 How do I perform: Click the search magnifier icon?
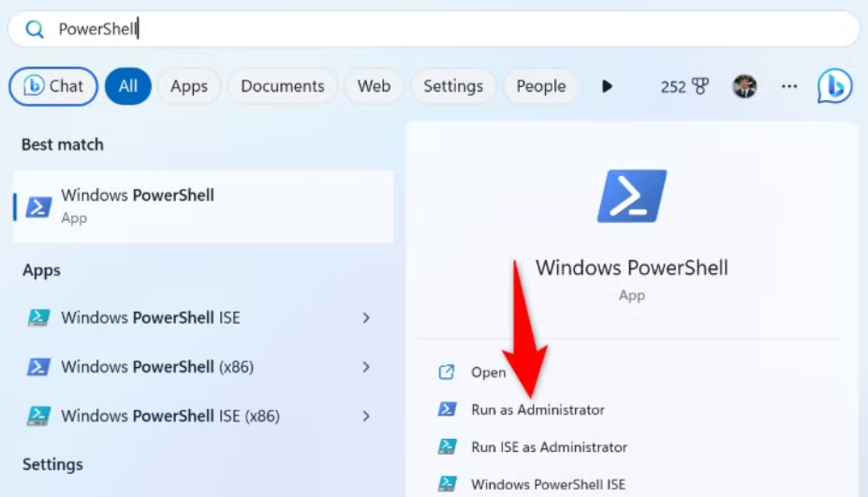coord(35,29)
